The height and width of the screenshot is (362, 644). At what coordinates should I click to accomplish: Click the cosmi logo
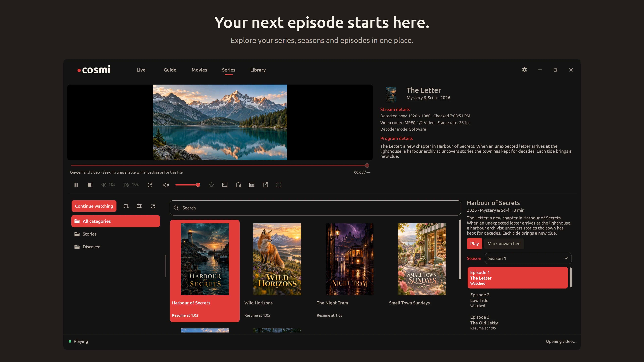point(94,70)
